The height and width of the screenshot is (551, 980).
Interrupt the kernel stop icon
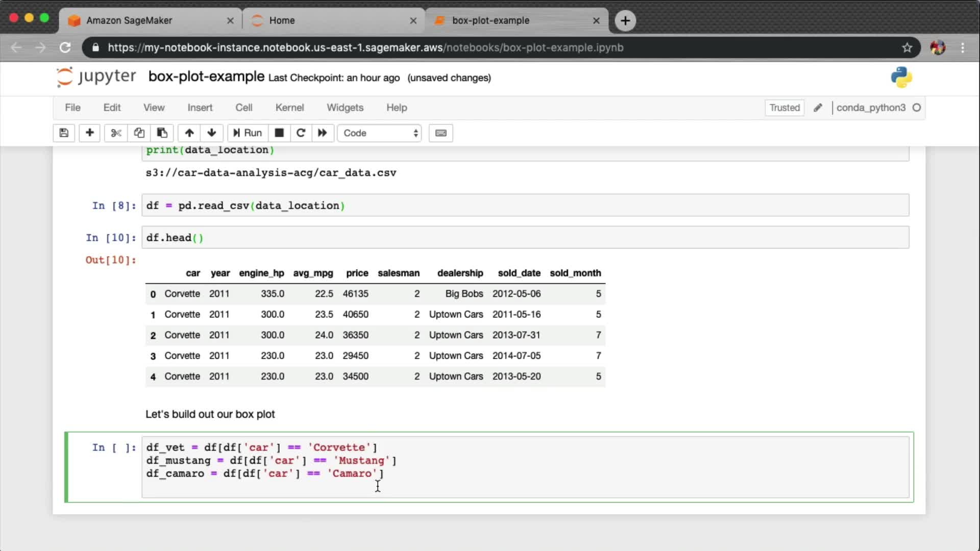(279, 133)
